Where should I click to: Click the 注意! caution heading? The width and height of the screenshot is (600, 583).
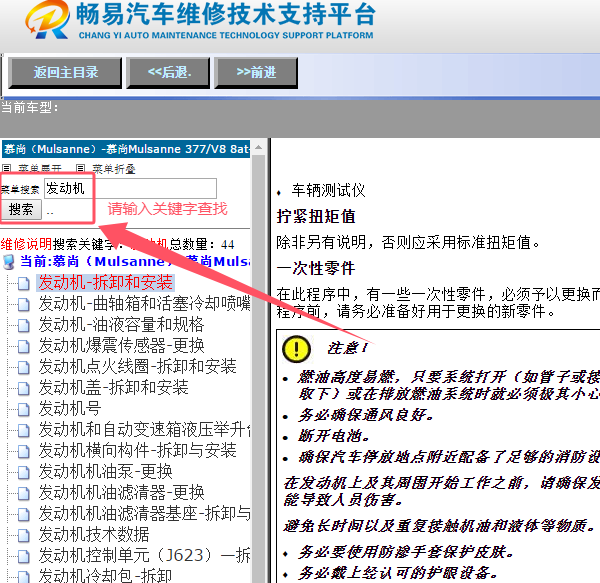tap(347, 348)
